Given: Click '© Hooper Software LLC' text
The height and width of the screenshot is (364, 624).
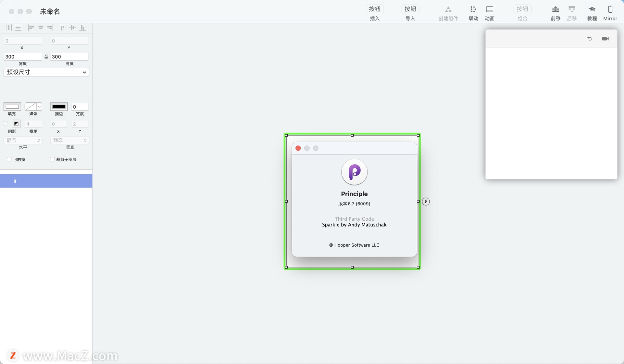Looking at the screenshot, I should click(x=354, y=245).
